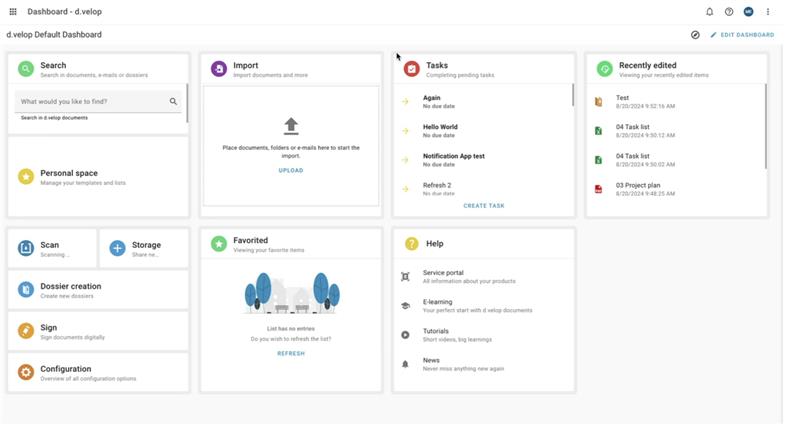Open the 'Notification App test' task

[x=484, y=160]
